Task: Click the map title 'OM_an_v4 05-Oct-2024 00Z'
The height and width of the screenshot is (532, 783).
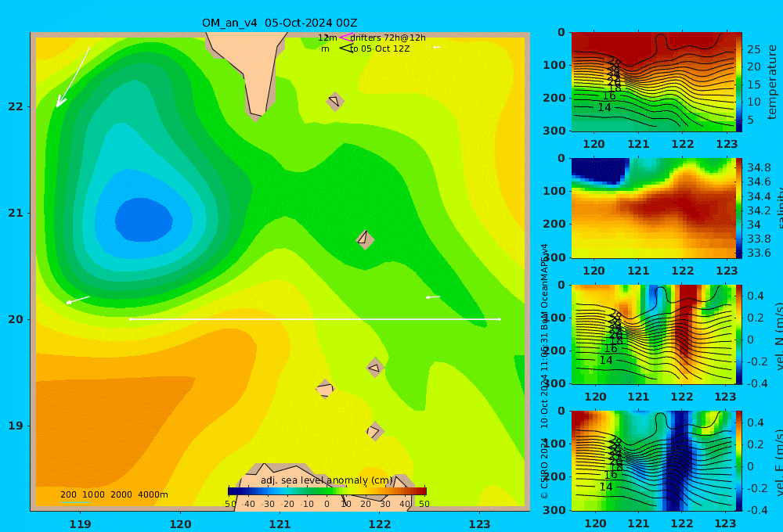Action: coord(280,23)
